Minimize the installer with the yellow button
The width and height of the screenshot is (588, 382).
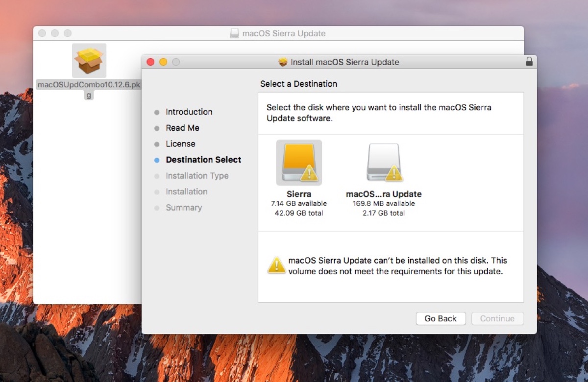[163, 62]
